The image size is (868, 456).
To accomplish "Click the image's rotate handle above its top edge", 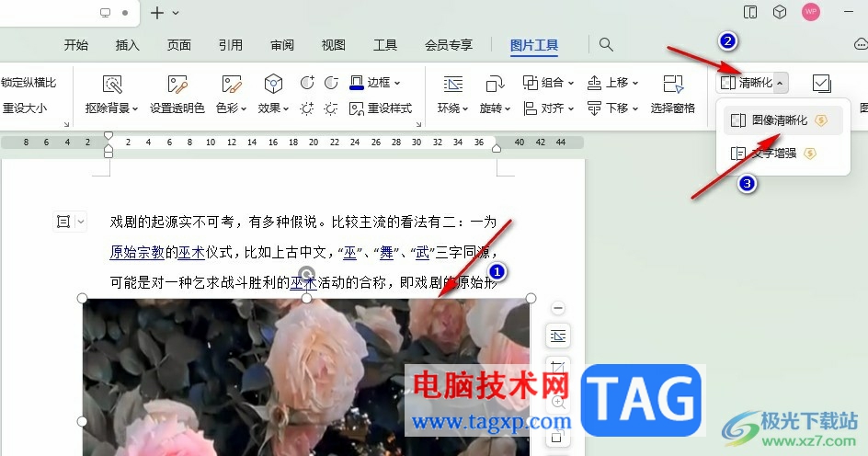I will [306, 274].
